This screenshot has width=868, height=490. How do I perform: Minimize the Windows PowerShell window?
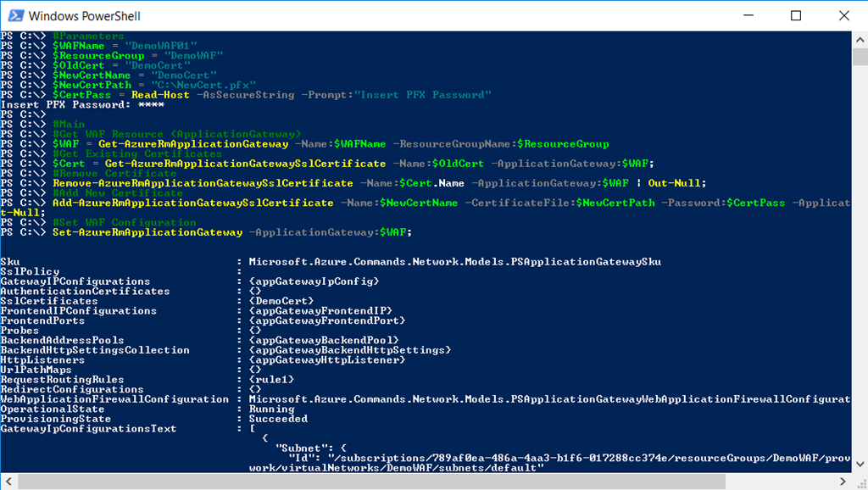pyautogui.click(x=748, y=15)
